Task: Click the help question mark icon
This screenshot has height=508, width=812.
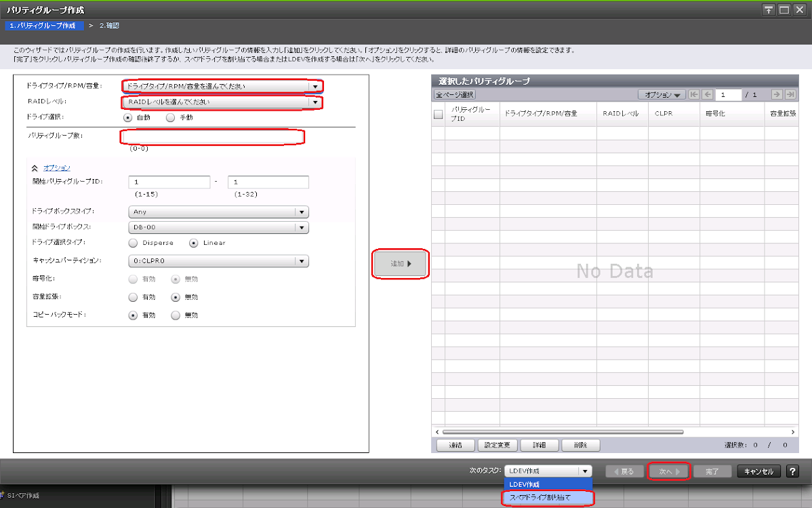Action: (x=792, y=471)
